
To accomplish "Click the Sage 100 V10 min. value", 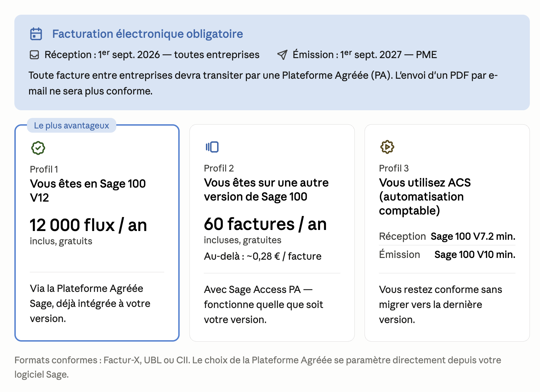I will (475, 255).
